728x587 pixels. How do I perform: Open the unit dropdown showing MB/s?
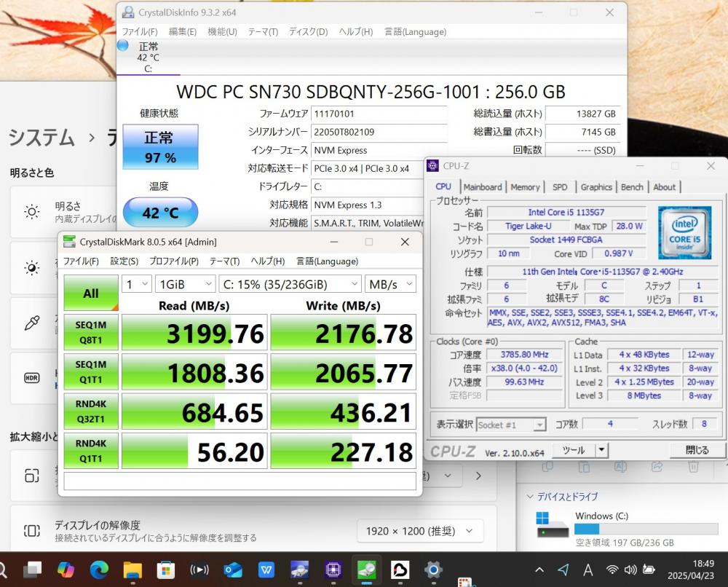coord(390,284)
